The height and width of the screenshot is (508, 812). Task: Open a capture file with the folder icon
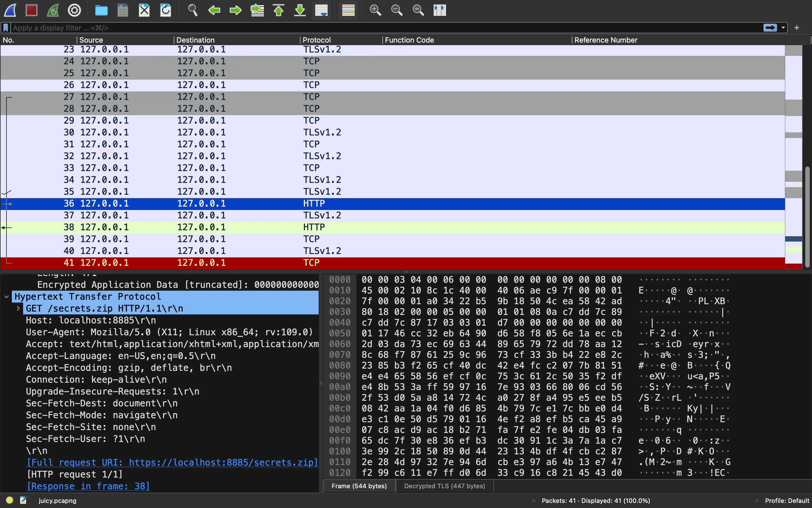tap(101, 10)
